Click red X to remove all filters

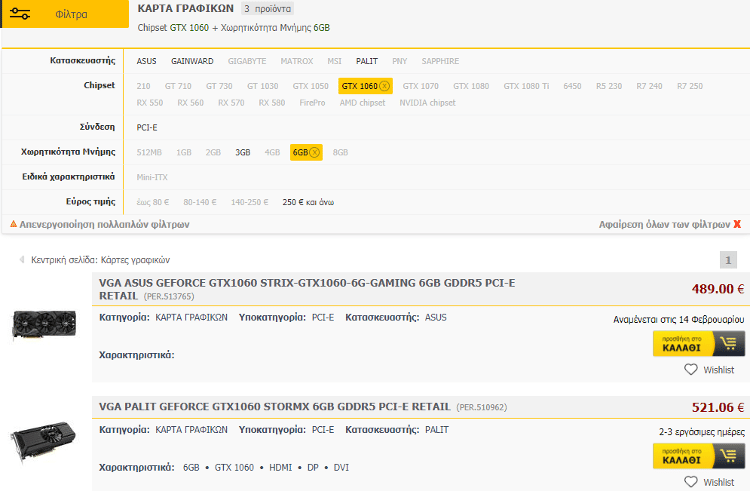tap(737, 224)
